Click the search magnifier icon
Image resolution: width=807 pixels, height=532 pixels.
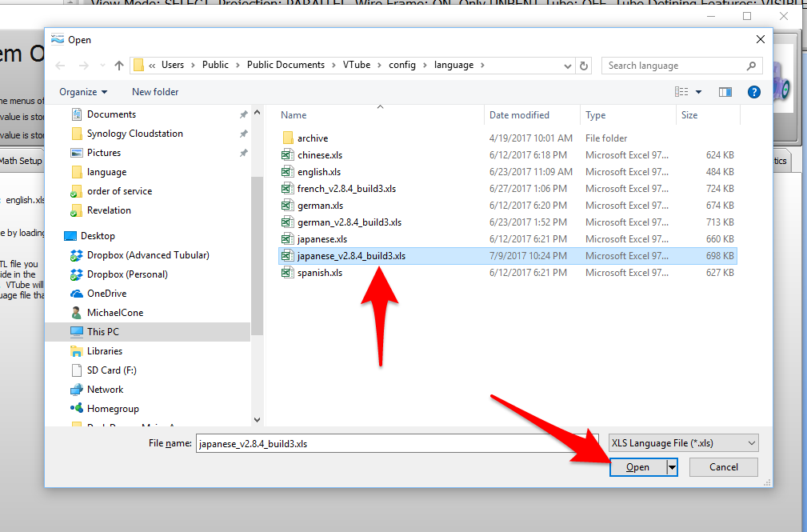pos(751,66)
